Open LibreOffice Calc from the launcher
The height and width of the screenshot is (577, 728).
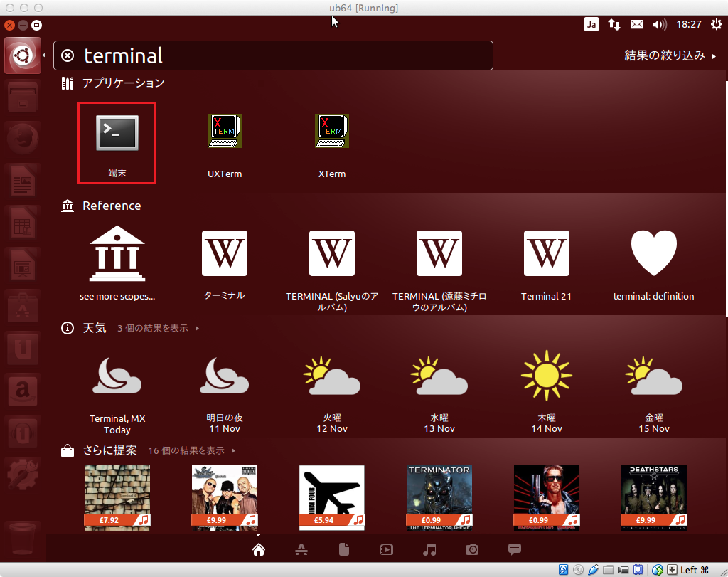pyautogui.click(x=23, y=223)
